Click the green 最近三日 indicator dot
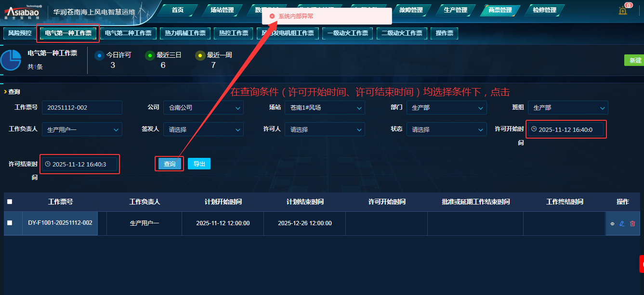This screenshot has height=295, width=644. [x=150, y=55]
